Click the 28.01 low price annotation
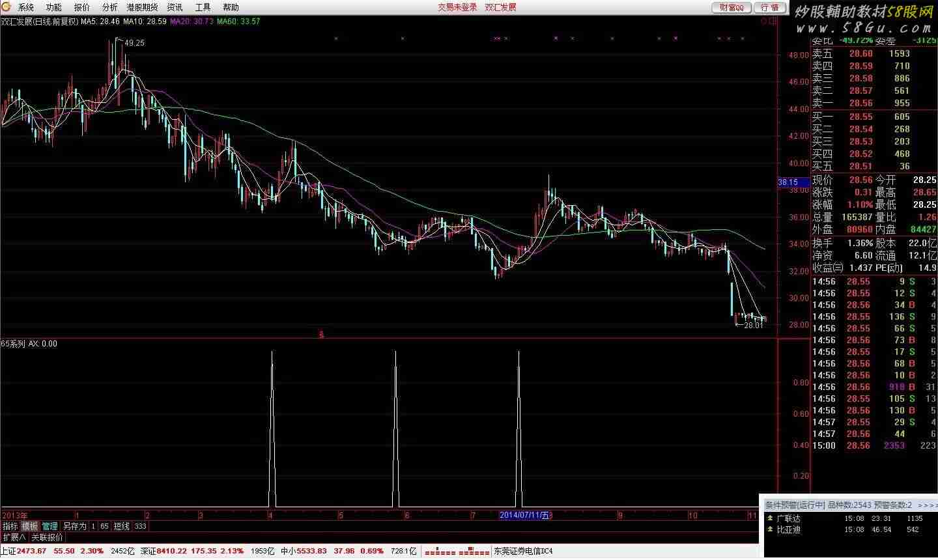 click(x=754, y=325)
